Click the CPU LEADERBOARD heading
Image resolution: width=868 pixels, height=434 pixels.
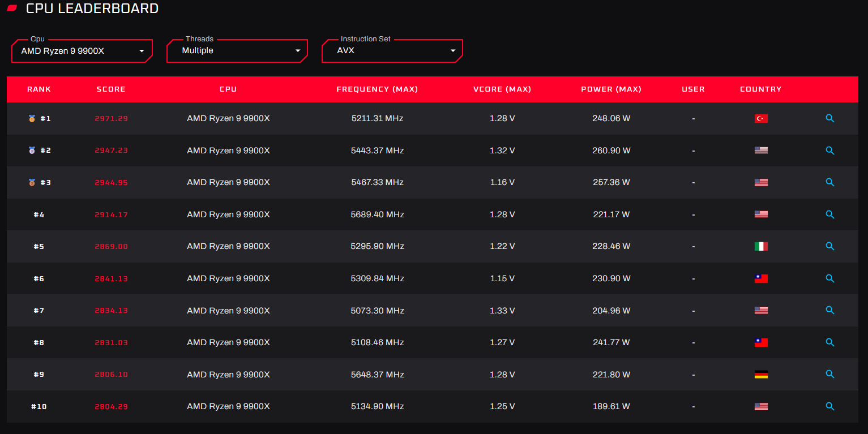tap(92, 8)
